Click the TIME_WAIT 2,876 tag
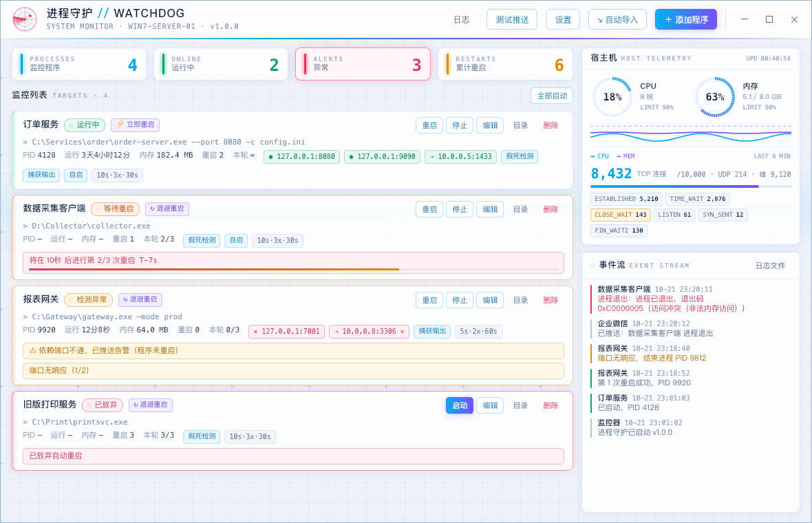Image resolution: width=812 pixels, height=523 pixels. 698,199
